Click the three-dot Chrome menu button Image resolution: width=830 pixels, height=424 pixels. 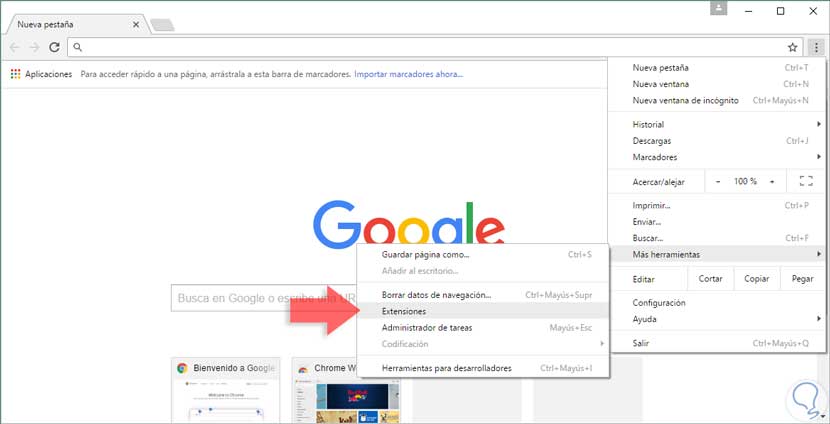click(816, 48)
